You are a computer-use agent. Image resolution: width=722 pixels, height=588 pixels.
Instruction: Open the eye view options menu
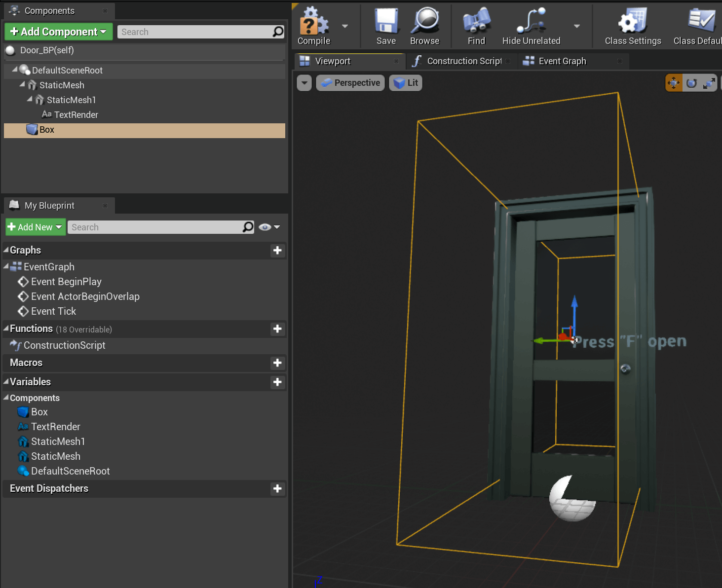tap(269, 227)
